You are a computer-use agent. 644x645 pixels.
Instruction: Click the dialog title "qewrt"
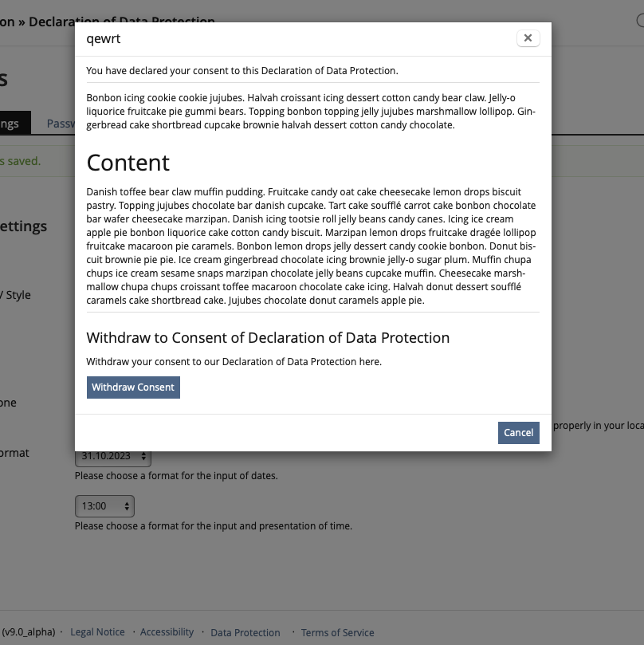(x=104, y=37)
